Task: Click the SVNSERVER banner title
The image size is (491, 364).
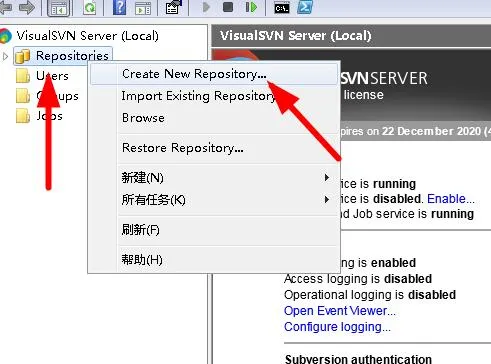Action: [x=384, y=78]
